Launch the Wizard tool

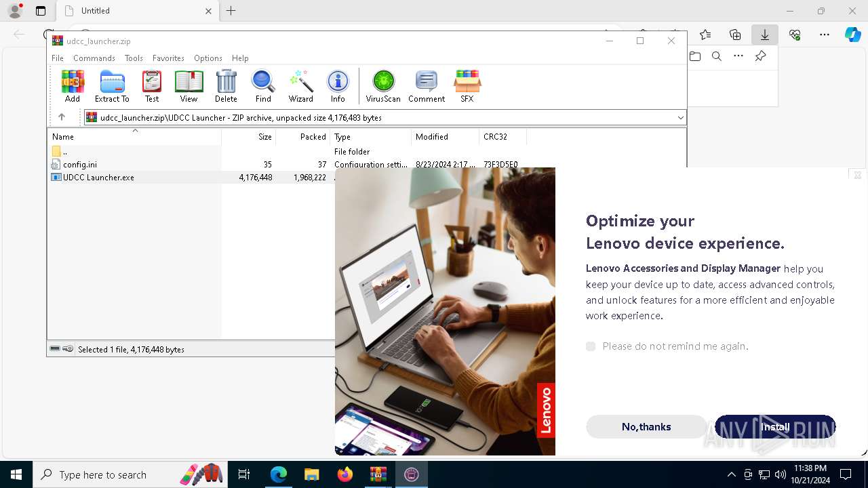pyautogui.click(x=300, y=86)
